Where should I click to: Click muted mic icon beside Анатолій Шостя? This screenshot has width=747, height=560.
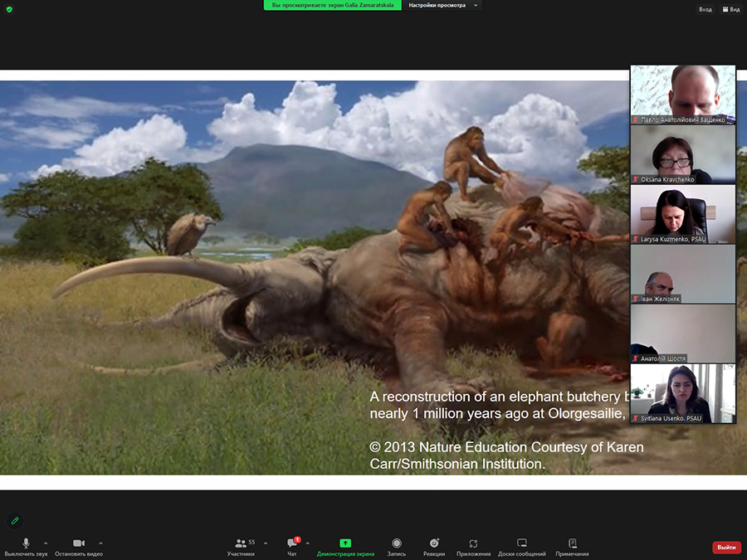(x=636, y=358)
